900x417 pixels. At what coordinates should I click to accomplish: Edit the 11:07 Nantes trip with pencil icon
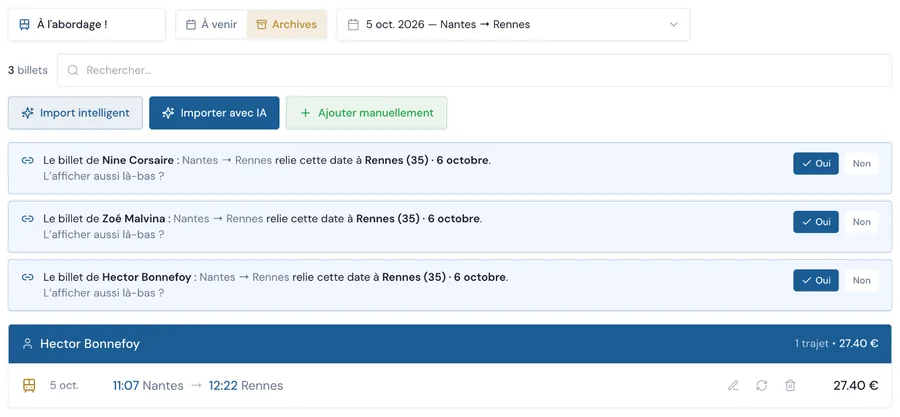(x=733, y=385)
